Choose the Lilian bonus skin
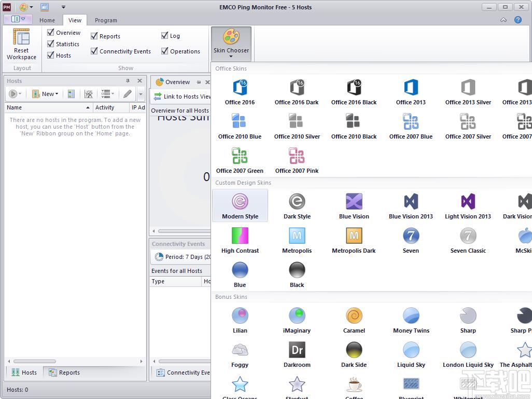This screenshot has height=399, width=532. coord(240,320)
